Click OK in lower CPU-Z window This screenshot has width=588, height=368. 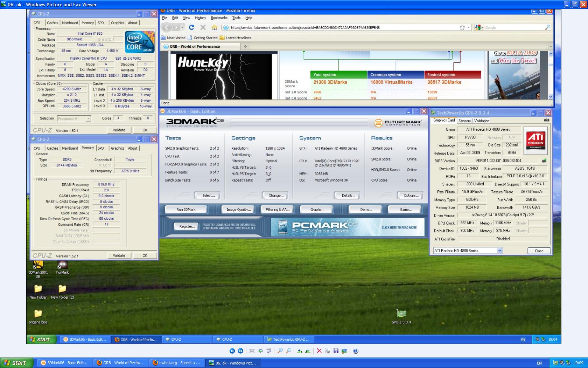click(145, 255)
